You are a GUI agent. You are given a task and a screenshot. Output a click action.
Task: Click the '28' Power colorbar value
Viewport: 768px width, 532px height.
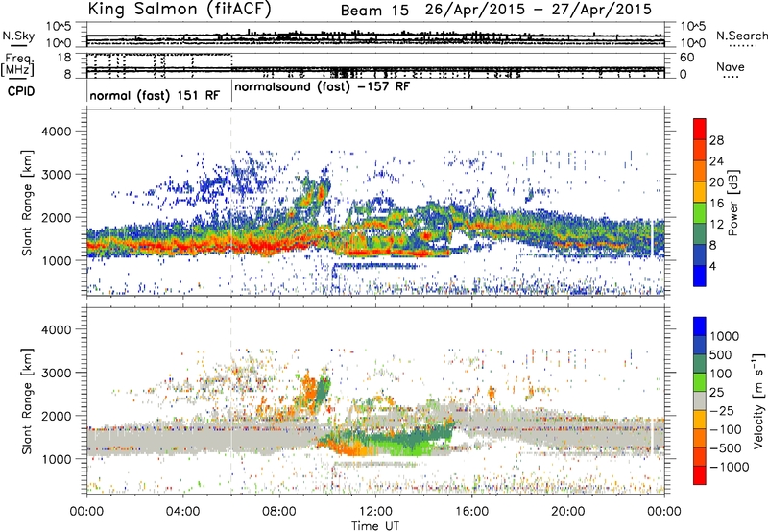click(x=716, y=140)
